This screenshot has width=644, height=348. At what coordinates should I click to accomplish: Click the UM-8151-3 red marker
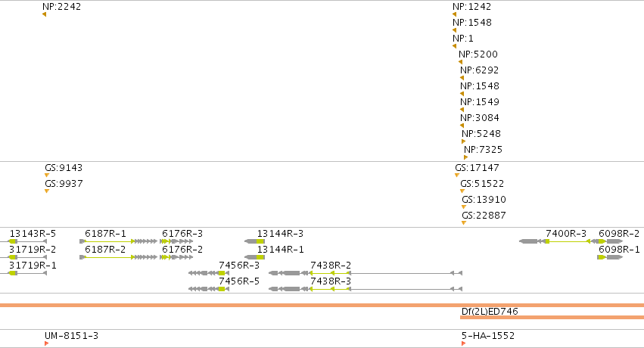(x=47, y=343)
